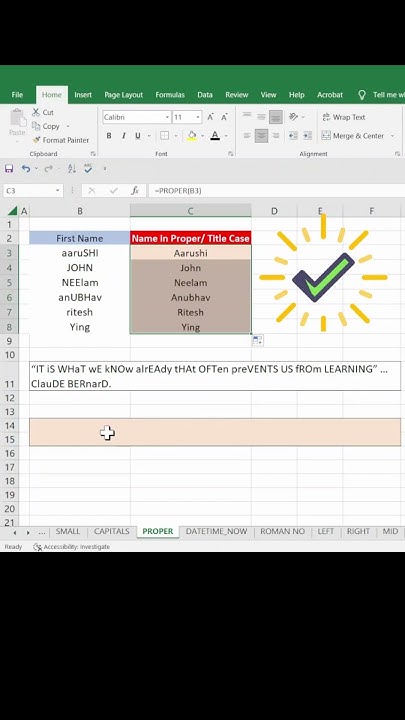Cancel formula entry with the X icon
This screenshot has height=720, width=405.
point(92,191)
